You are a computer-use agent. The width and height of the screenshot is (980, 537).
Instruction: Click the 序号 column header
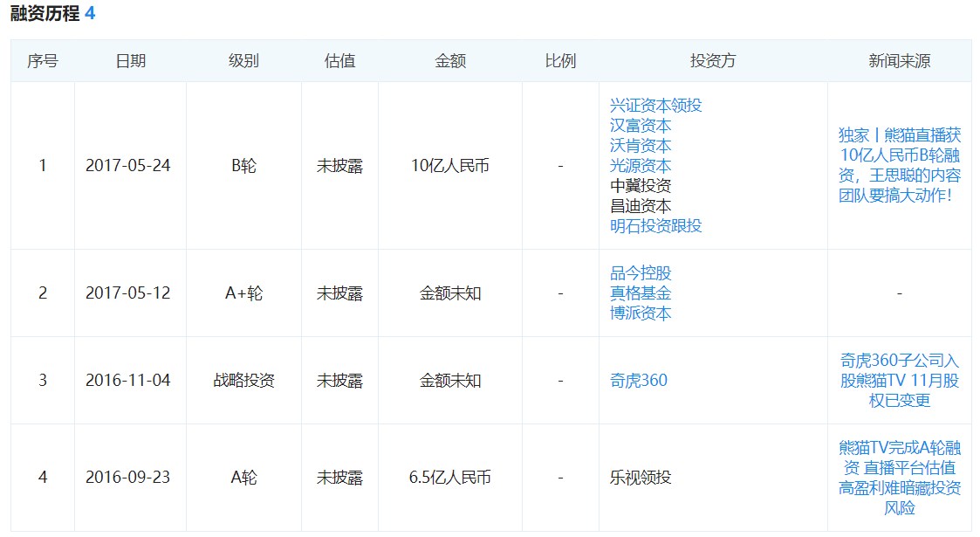tap(43, 60)
